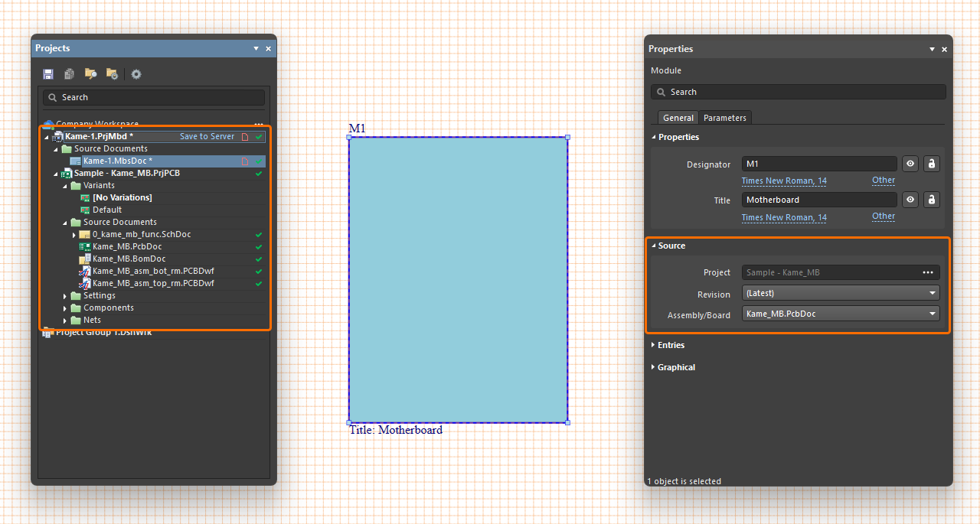Screen dimensions: 980x524
Task: Click the Properties panel search field
Action: pos(798,92)
